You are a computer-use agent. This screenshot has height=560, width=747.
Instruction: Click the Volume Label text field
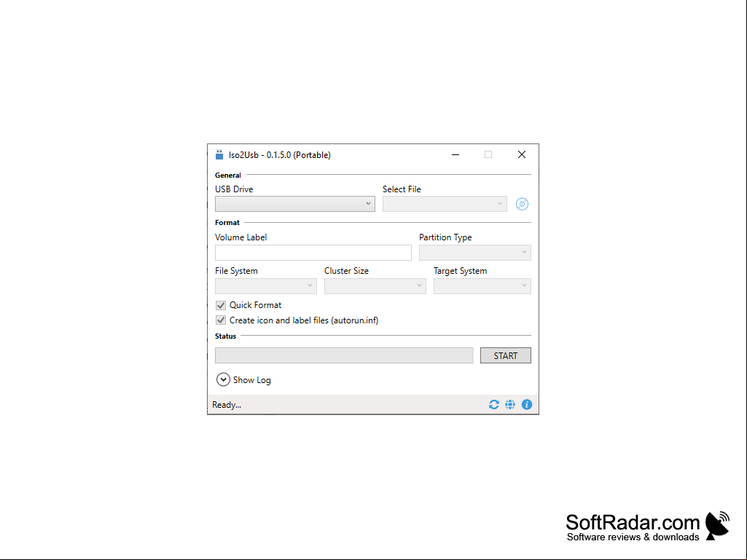point(313,253)
